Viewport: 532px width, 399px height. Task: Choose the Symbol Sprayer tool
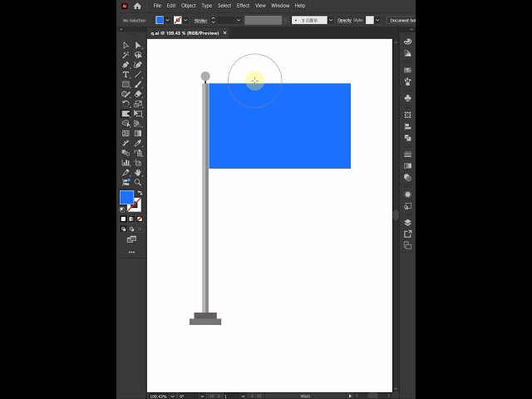138,153
